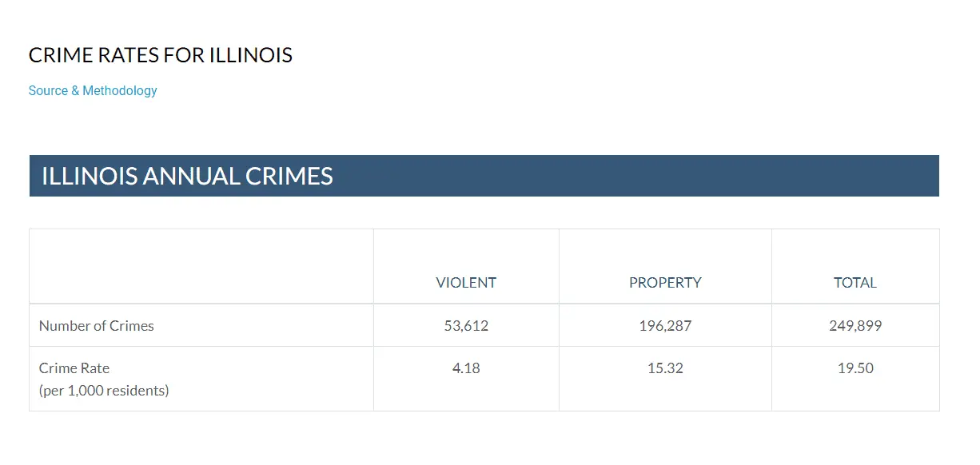Click the empty top-left table header cell
980x465 pixels.
[201, 266]
